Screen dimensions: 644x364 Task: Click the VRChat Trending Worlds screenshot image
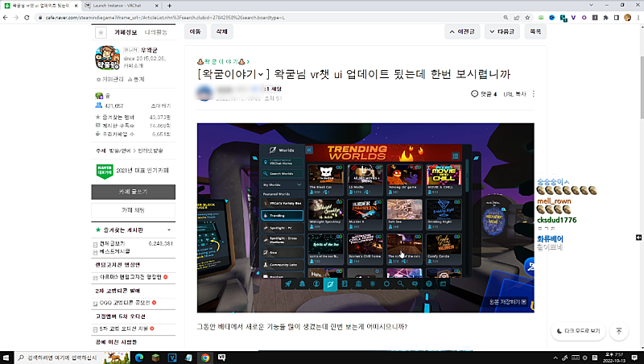pos(365,217)
